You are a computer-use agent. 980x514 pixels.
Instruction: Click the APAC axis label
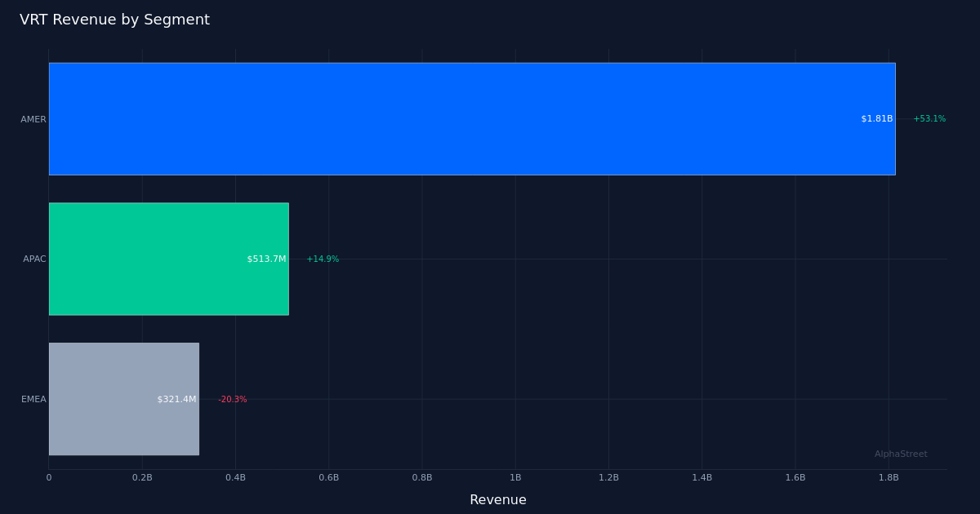click(x=33, y=259)
